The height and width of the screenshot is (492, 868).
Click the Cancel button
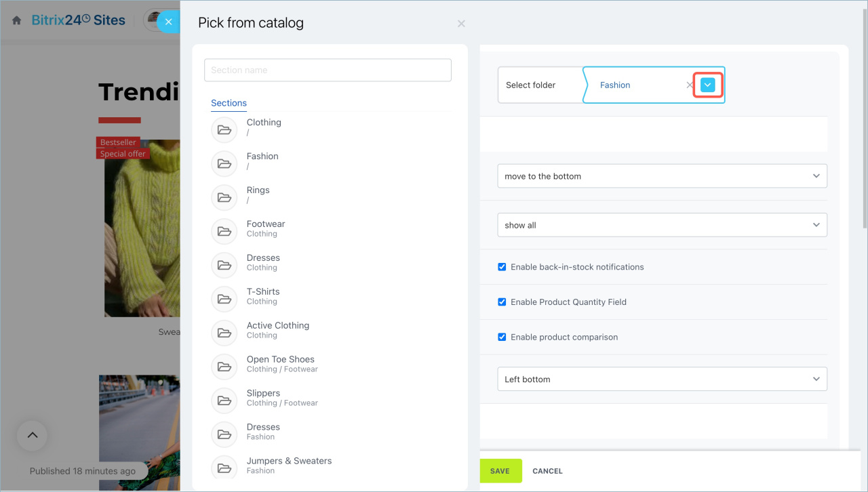tap(547, 471)
